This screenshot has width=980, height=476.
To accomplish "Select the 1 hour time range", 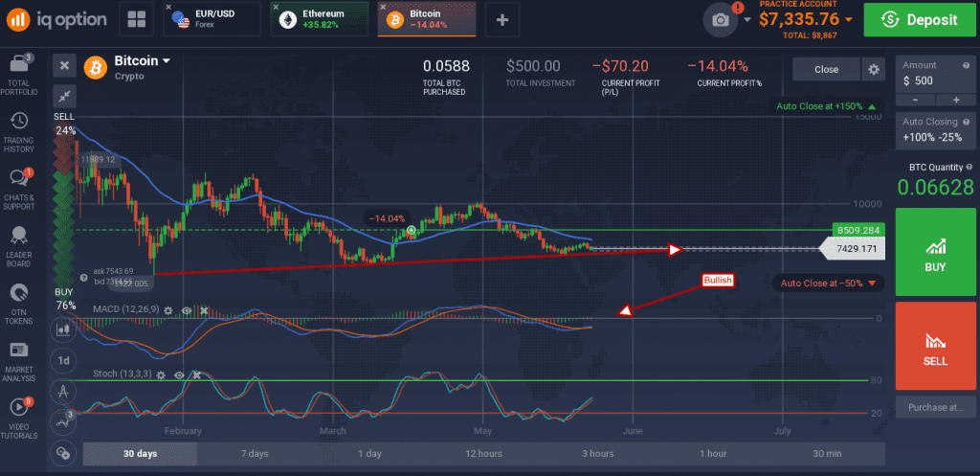I will (x=713, y=453).
